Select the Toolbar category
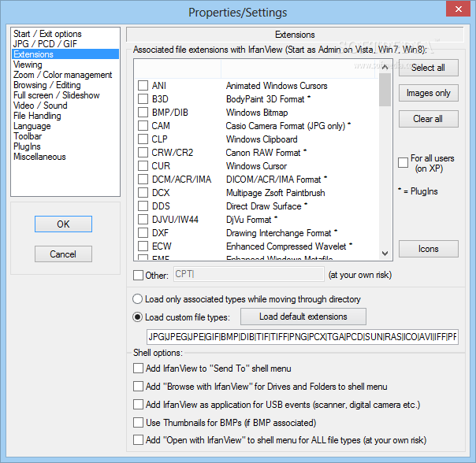476x463 pixels. pyautogui.click(x=65, y=136)
